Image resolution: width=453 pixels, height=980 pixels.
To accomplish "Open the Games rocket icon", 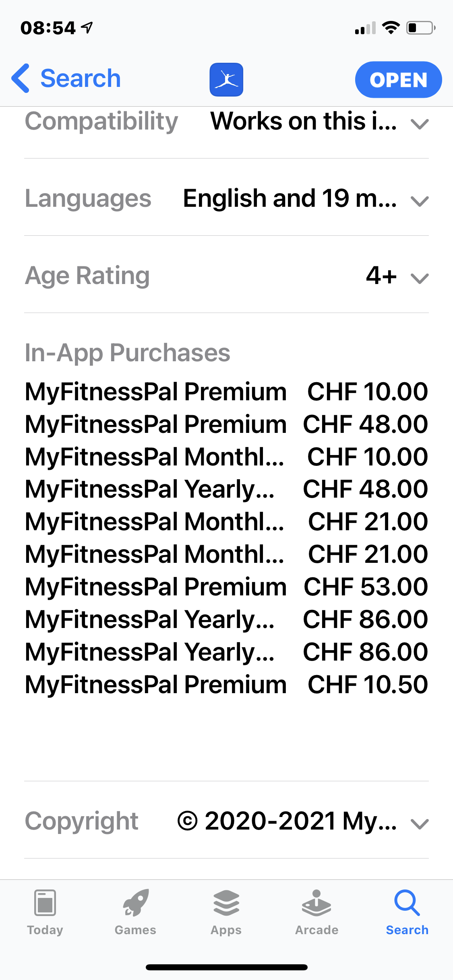I will pyautogui.click(x=136, y=902).
